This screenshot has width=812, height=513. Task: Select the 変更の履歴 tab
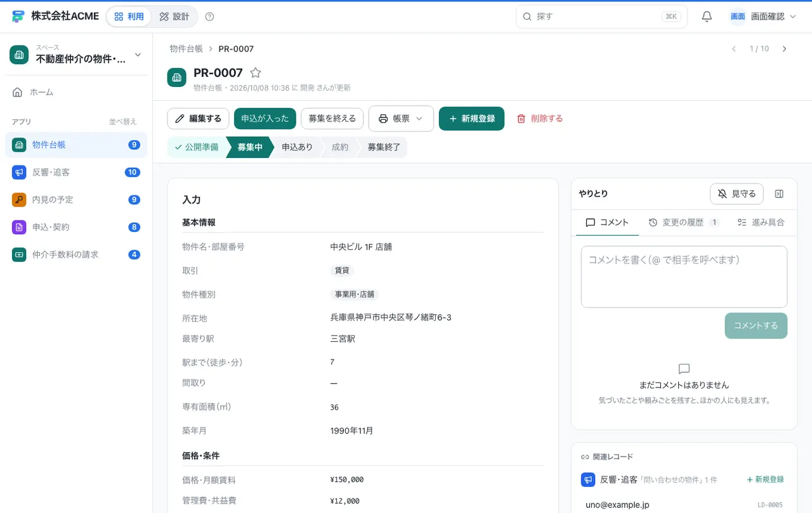pos(683,223)
